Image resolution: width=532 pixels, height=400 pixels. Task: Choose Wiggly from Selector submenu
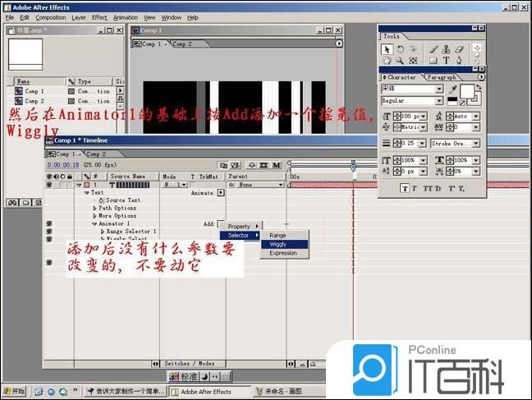click(285, 244)
